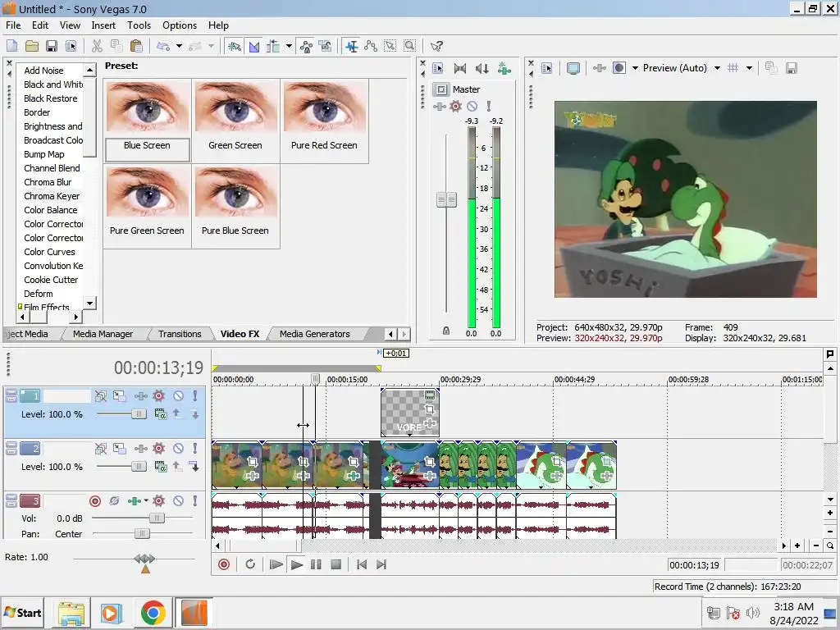Open the Tools menu
Screen dimensions: 840x630
[x=139, y=25]
